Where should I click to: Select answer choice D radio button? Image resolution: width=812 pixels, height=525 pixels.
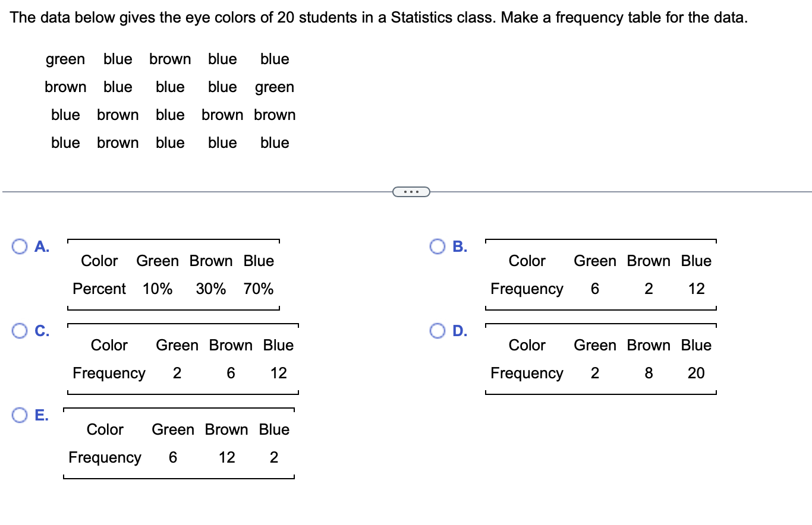pos(438,331)
